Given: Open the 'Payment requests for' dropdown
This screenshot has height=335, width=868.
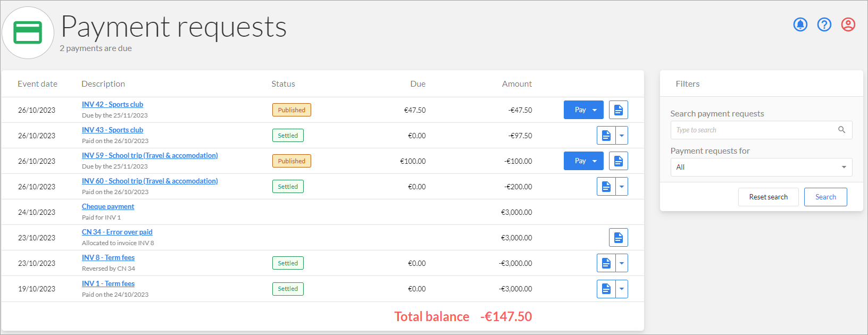Looking at the screenshot, I should (761, 167).
